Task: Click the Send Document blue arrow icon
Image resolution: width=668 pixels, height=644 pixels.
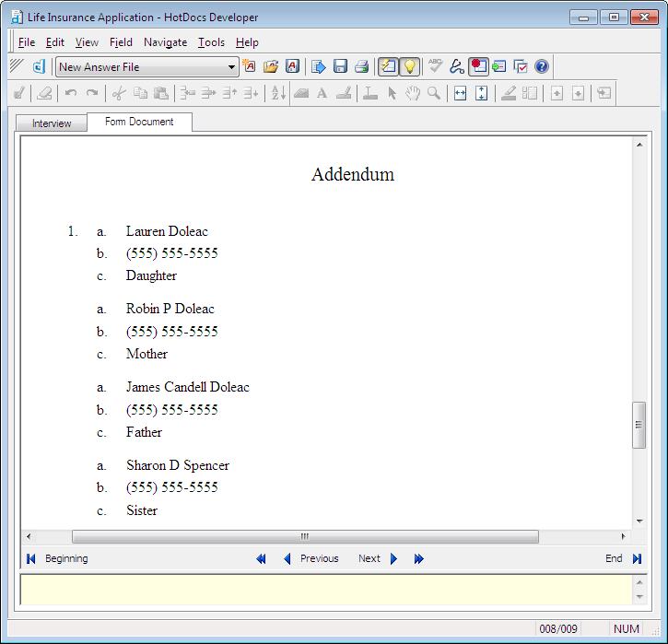Action: (318, 66)
